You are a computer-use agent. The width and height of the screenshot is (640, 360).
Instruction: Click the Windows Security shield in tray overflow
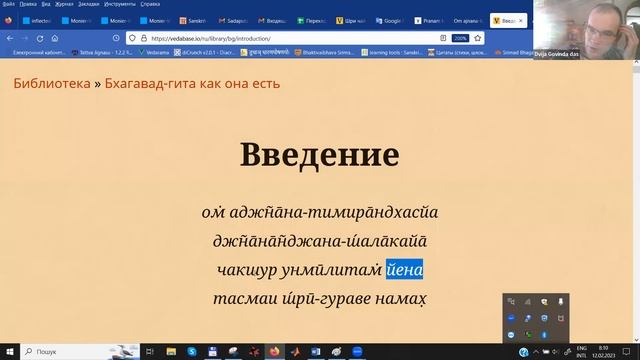click(x=544, y=318)
